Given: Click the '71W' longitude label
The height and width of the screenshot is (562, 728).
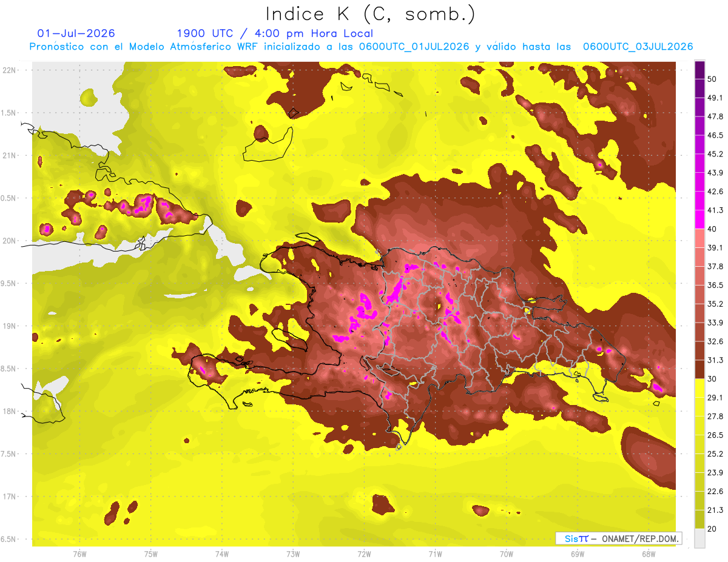Looking at the screenshot, I should pyautogui.click(x=435, y=554).
